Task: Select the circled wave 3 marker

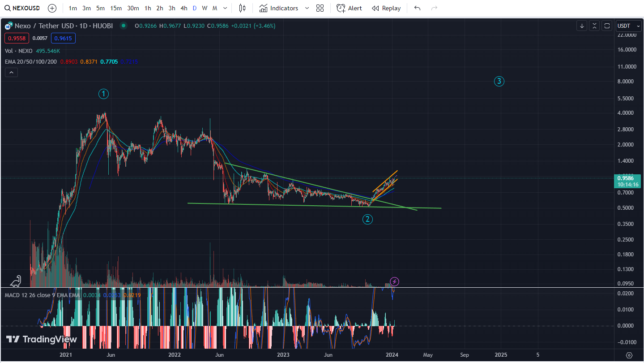Action: (499, 81)
